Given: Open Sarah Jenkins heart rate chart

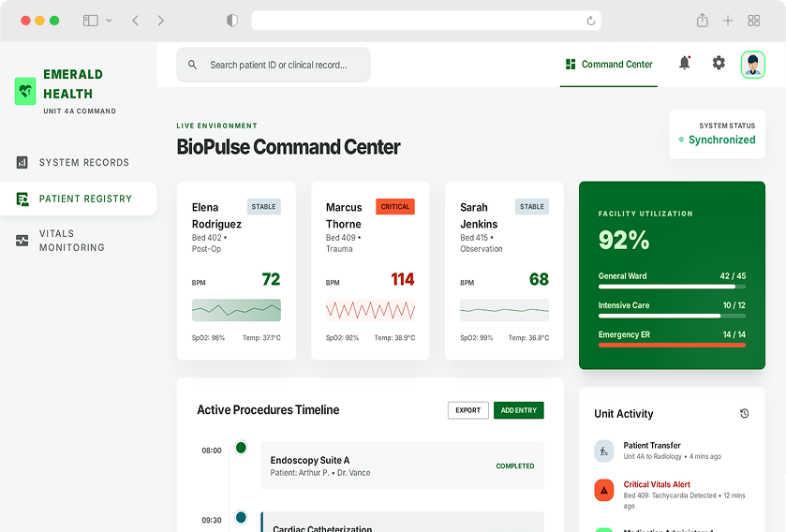Looking at the screenshot, I should (504, 310).
